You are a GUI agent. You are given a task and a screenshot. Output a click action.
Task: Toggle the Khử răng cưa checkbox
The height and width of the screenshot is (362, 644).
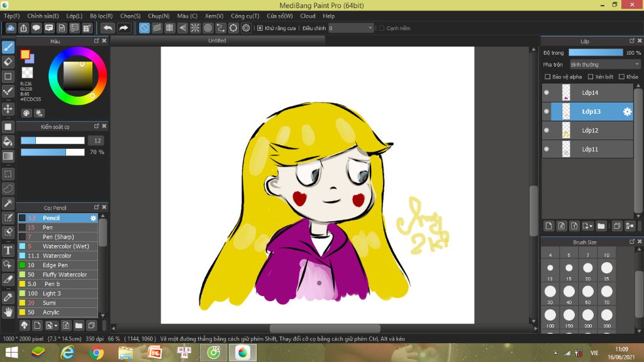pyautogui.click(x=260, y=28)
